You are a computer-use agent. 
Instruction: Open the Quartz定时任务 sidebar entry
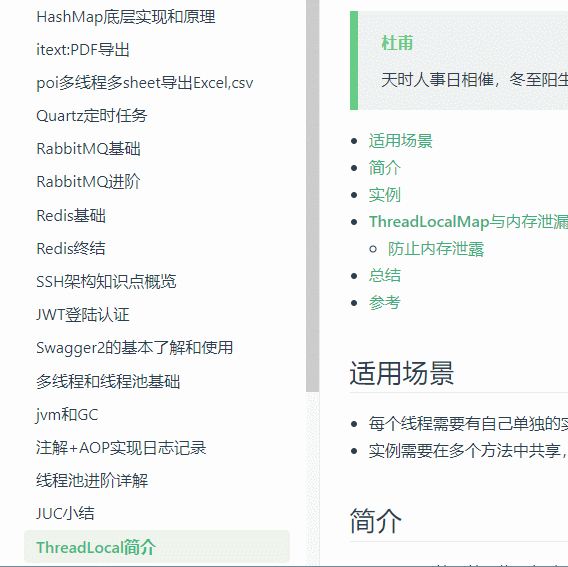92,116
